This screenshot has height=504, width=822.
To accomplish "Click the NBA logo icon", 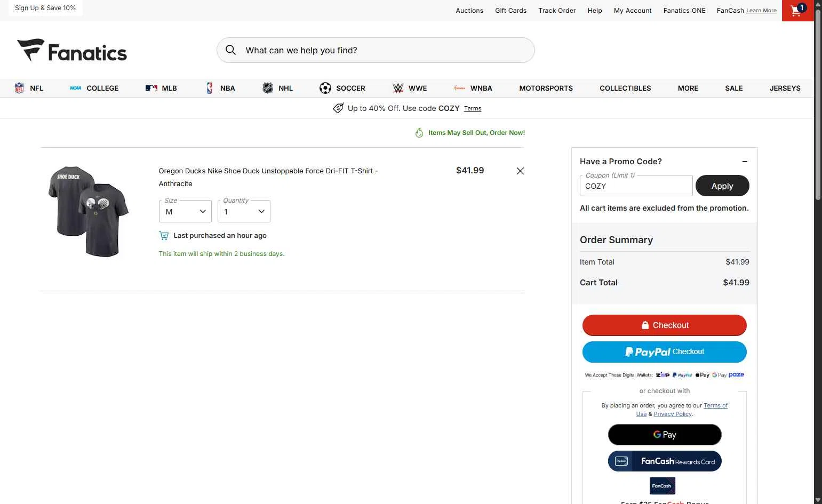I will click(210, 88).
